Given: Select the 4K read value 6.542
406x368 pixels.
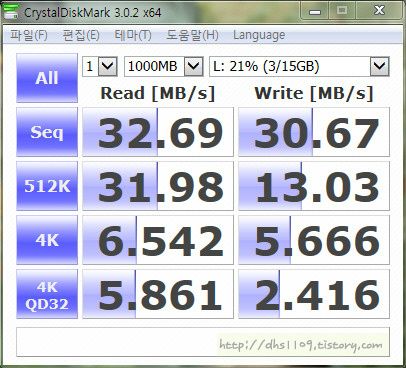Looking at the screenshot, I should [x=158, y=240].
